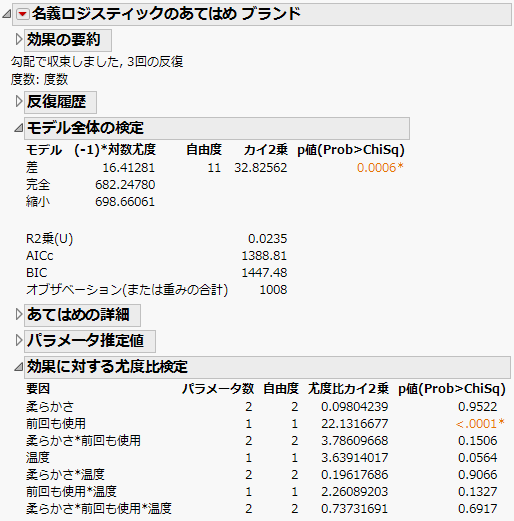Select the <.0001* p-value for 前回も使用
Image resolution: width=514 pixels, height=521 pixels.
[x=480, y=424]
